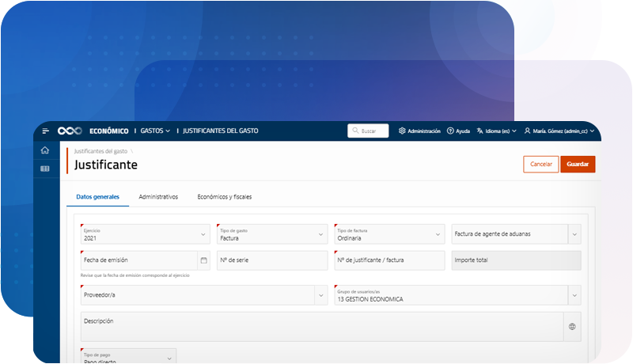Open the sidebar book icon
This screenshot has width=633, height=364.
pyautogui.click(x=45, y=169)
